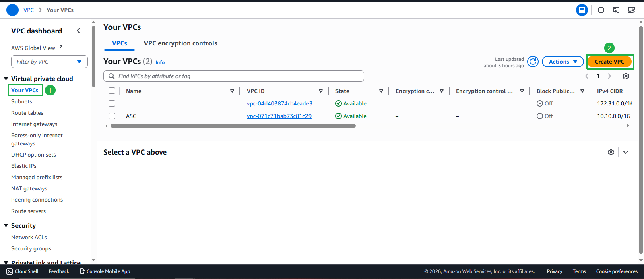
Task: Click the blue panel layout icon in header
Action: [x=582, y=10]
